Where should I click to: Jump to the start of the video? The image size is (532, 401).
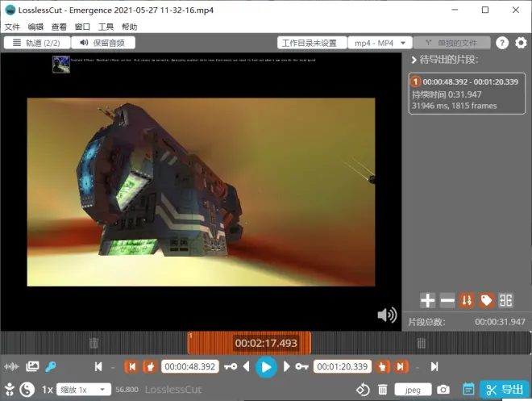[98, 366]
